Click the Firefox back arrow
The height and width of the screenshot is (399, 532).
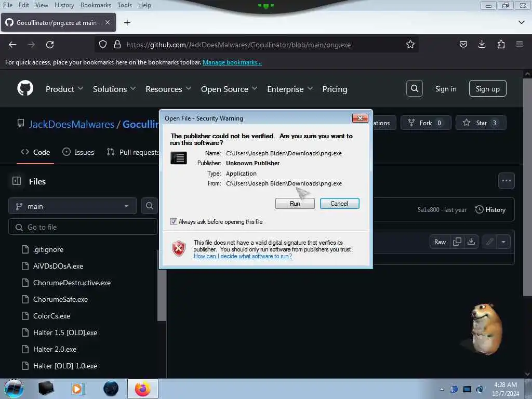coord(12,45)
